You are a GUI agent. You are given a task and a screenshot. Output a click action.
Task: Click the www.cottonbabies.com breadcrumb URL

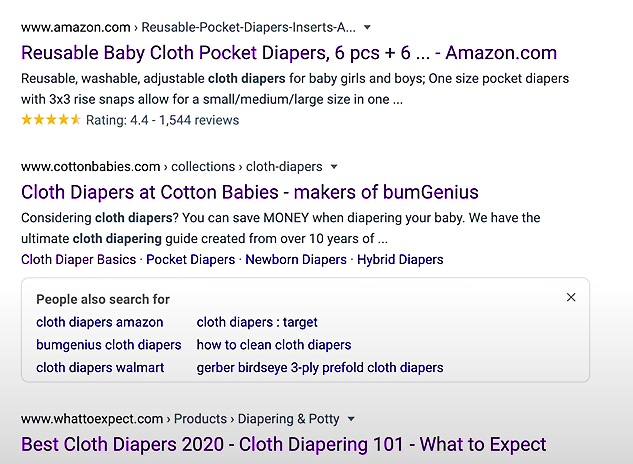[172, 167]
